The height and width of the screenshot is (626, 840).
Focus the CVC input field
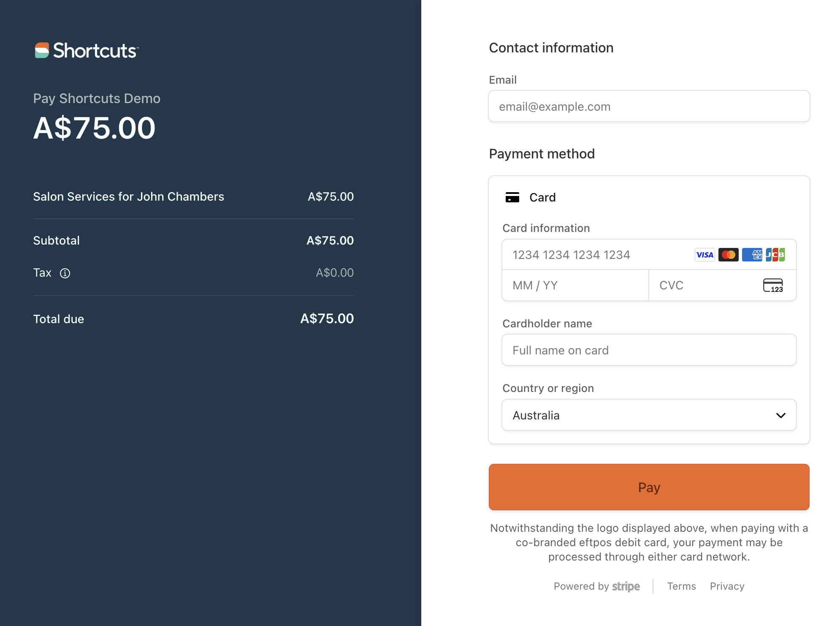705,286
